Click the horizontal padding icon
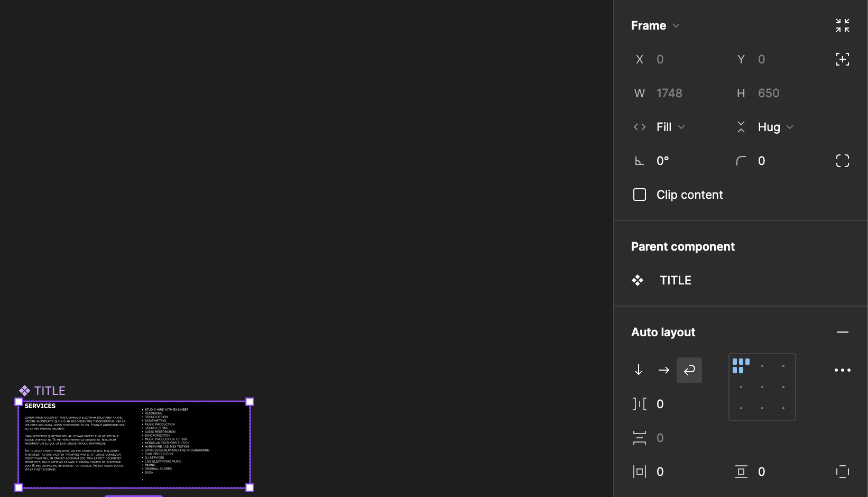Image resolution: width=868 pixels, height=497 pixels. (x=640, y=472)
